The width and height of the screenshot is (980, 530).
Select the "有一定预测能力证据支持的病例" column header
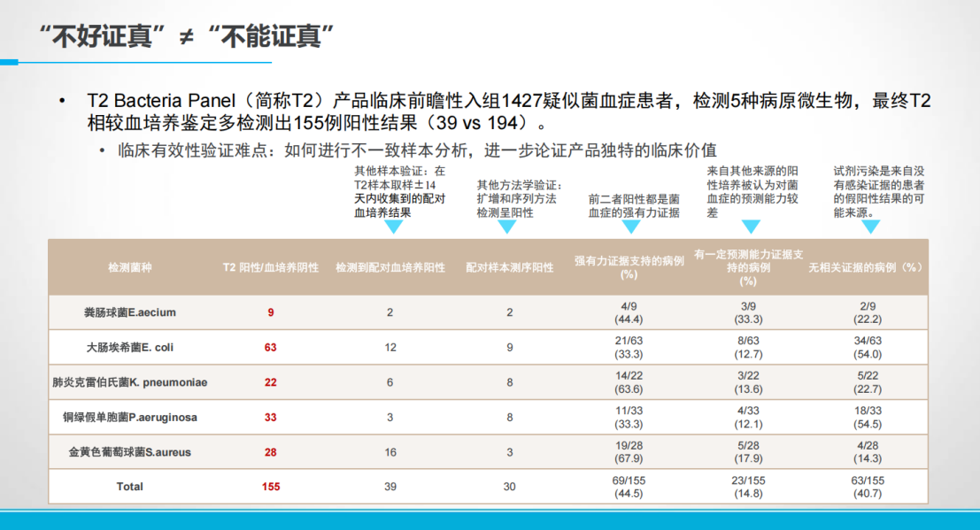pyautogui.click(x=748, y=267)
